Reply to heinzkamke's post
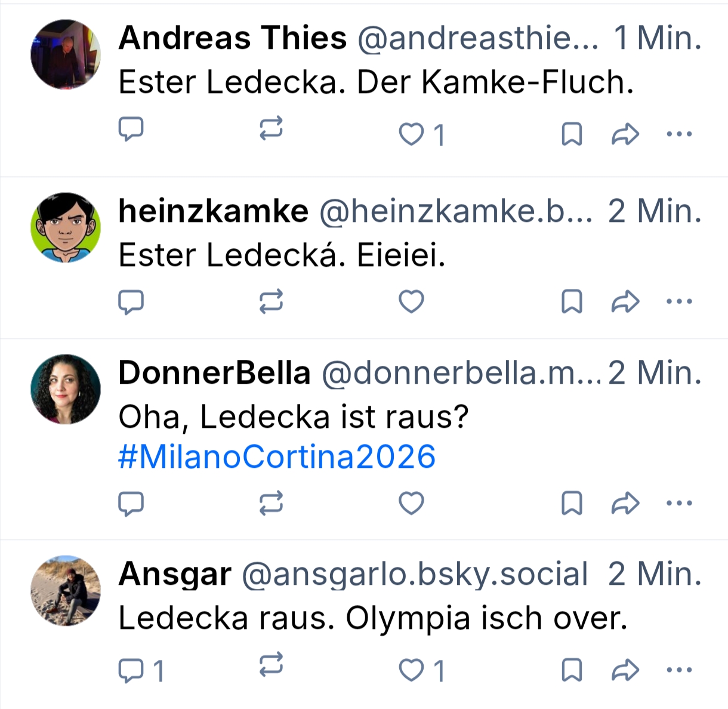Image resolution: width=728 pixels, height=709 pixels. tap(131, 301)
